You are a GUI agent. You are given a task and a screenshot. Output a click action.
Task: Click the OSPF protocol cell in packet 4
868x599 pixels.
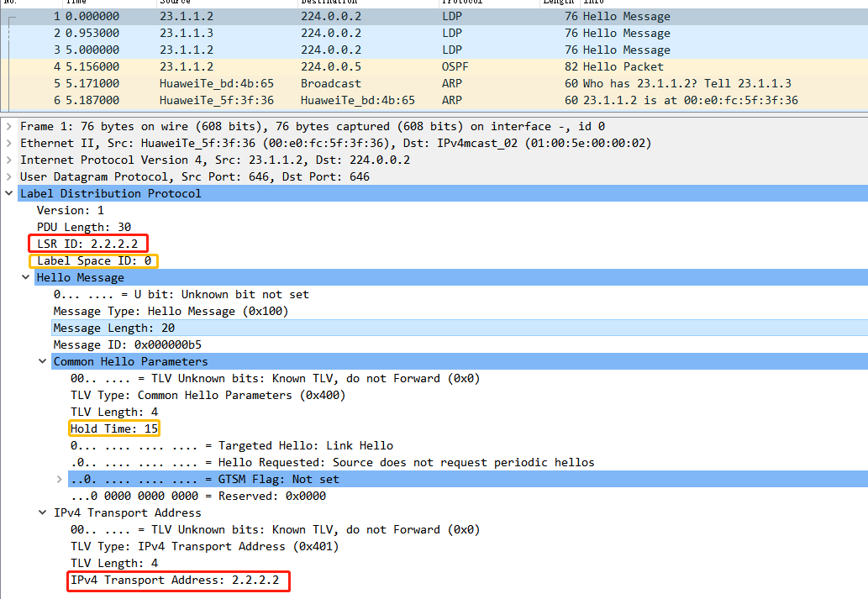tap(455, 66)
